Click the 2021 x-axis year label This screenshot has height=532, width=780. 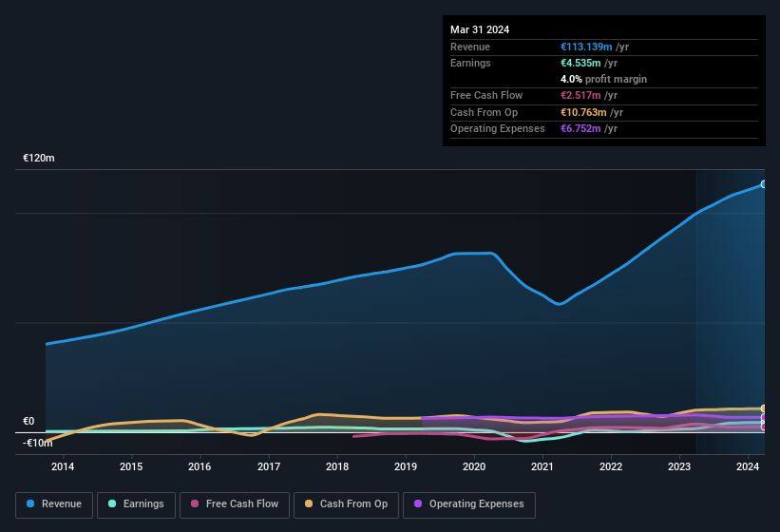542,466
